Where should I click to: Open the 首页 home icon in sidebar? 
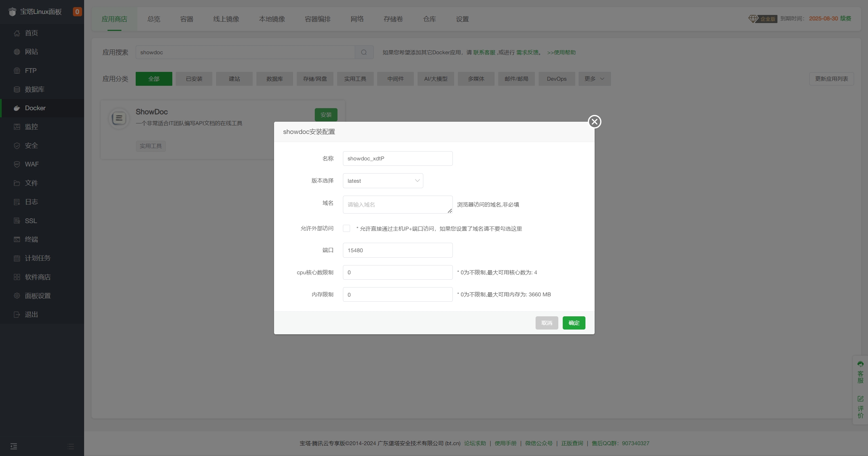click(x=17, y=33)
